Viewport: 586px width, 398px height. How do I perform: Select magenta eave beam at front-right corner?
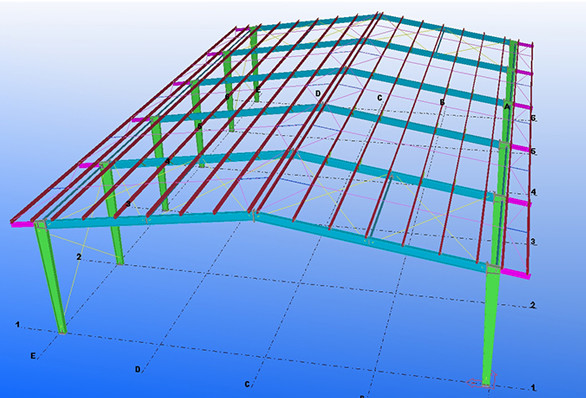coord(516,274)
